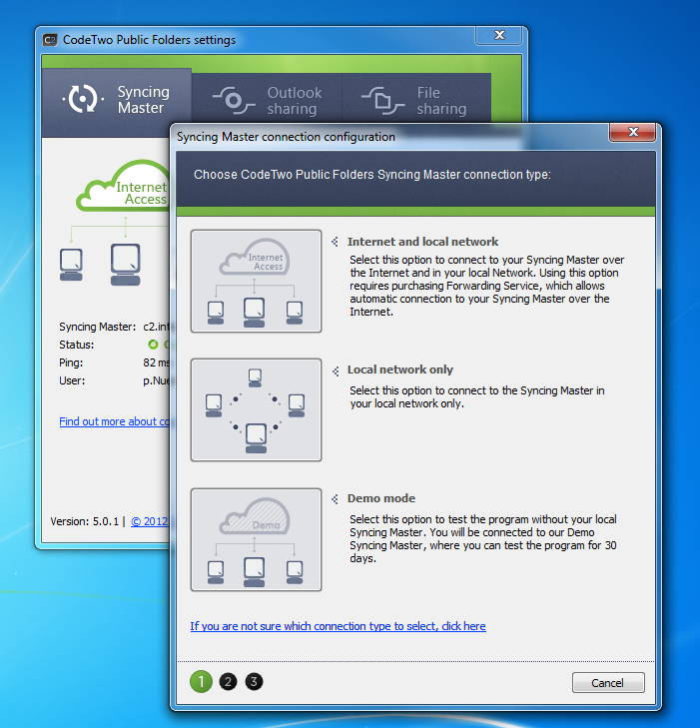Screen dimensions: 700x728
Task: Select the Local network only thumbnail
Action: 256,409
